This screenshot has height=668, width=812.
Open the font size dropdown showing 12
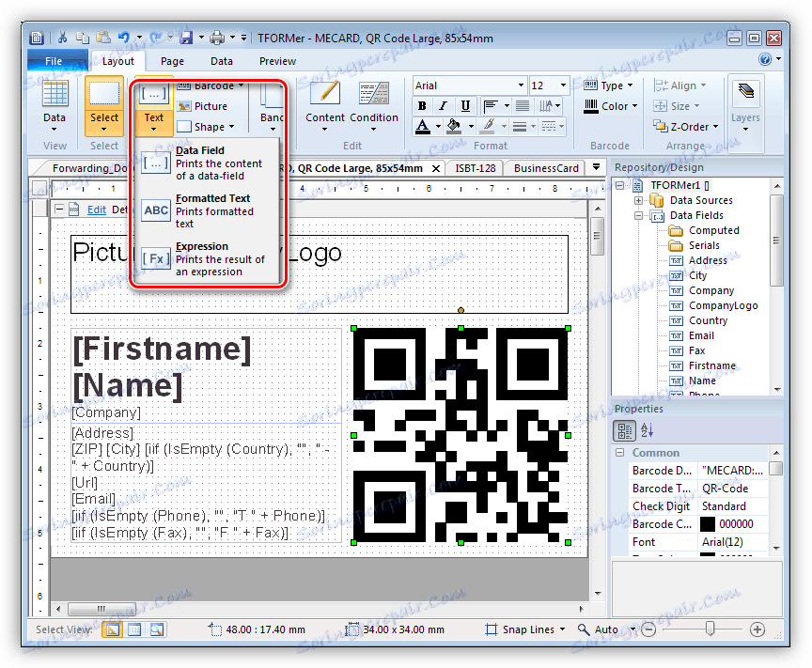(x=564, y=85)
